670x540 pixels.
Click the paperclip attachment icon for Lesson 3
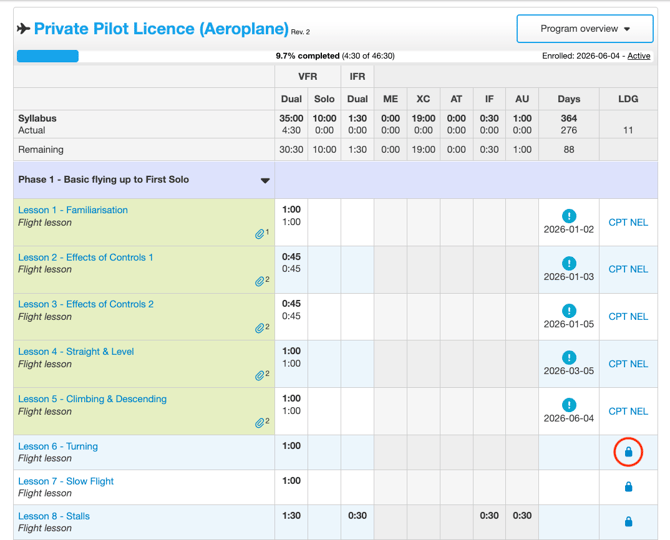coord(259,328)
